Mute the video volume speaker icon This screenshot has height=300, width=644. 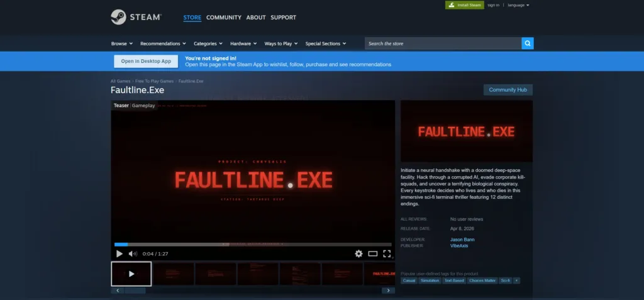133,253
